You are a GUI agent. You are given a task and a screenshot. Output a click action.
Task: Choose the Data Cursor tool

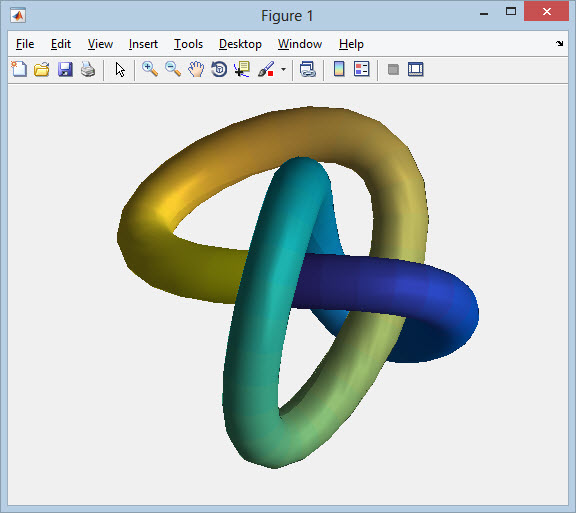(x=242, y=69)
